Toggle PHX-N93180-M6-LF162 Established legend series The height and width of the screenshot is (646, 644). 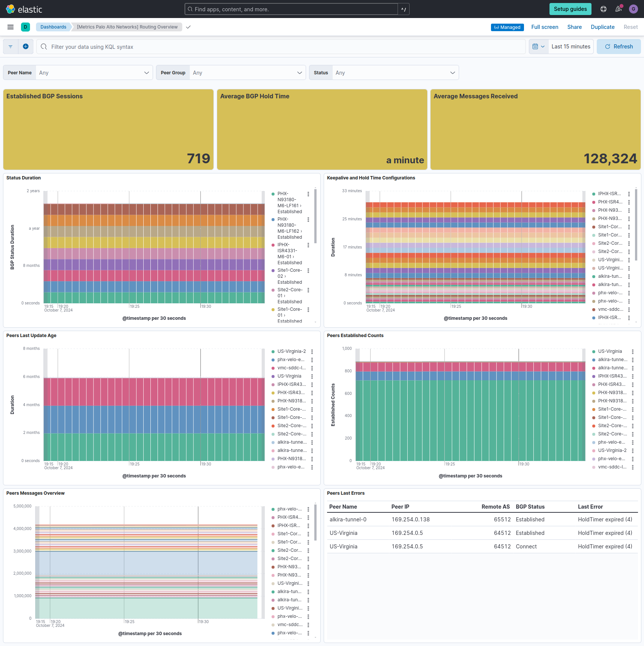click(x=290, y=228)
